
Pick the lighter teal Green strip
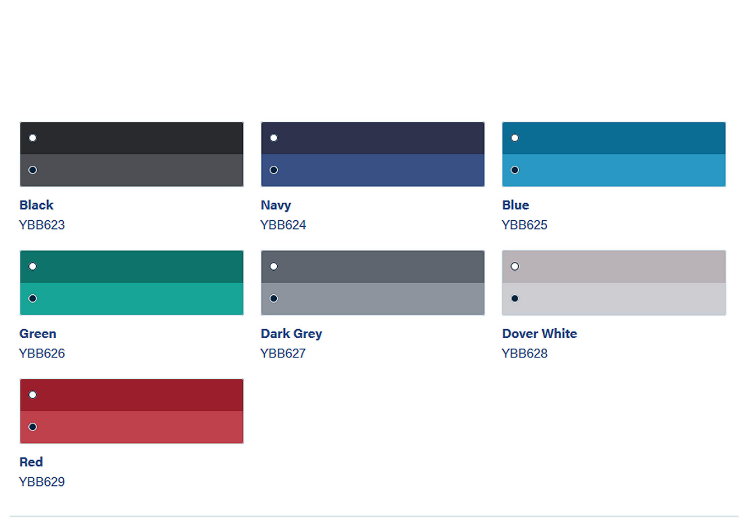point(131,298)
